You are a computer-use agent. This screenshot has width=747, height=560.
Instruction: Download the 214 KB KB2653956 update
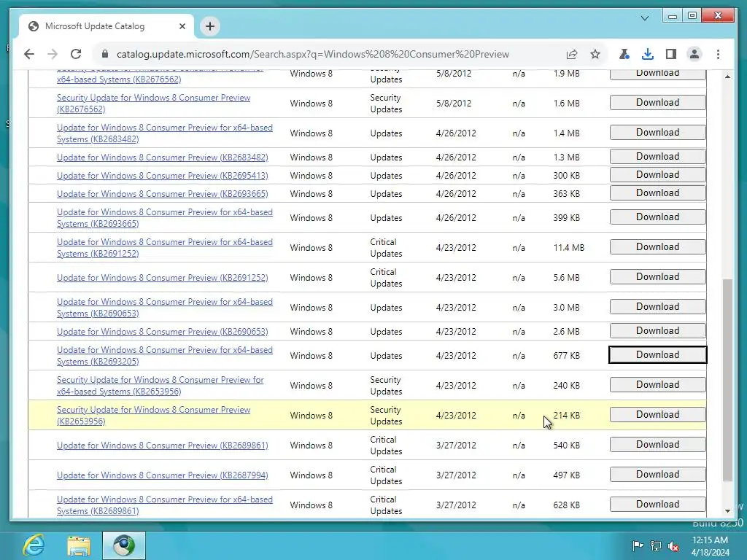657,414
